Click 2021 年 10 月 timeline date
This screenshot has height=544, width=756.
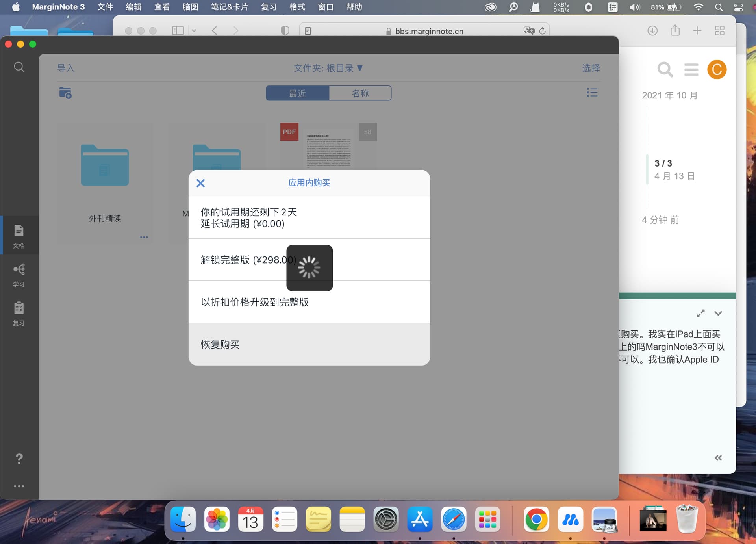point(669,95)
